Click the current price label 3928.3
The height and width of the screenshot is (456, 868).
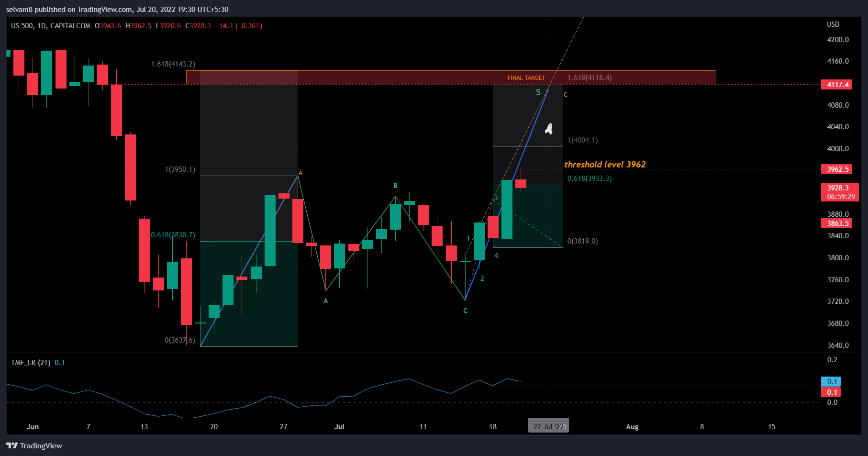[840, 192]
